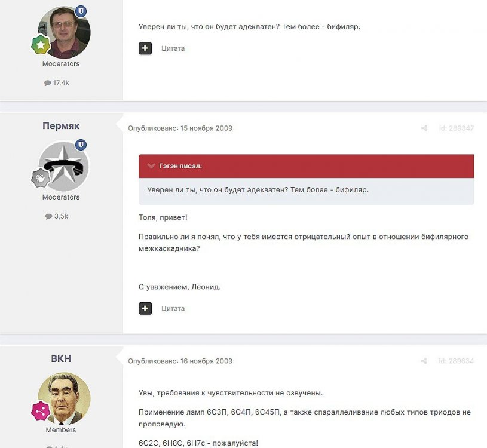
Task: Click the ВКН user avatar photo
Action: click(64, 398)
